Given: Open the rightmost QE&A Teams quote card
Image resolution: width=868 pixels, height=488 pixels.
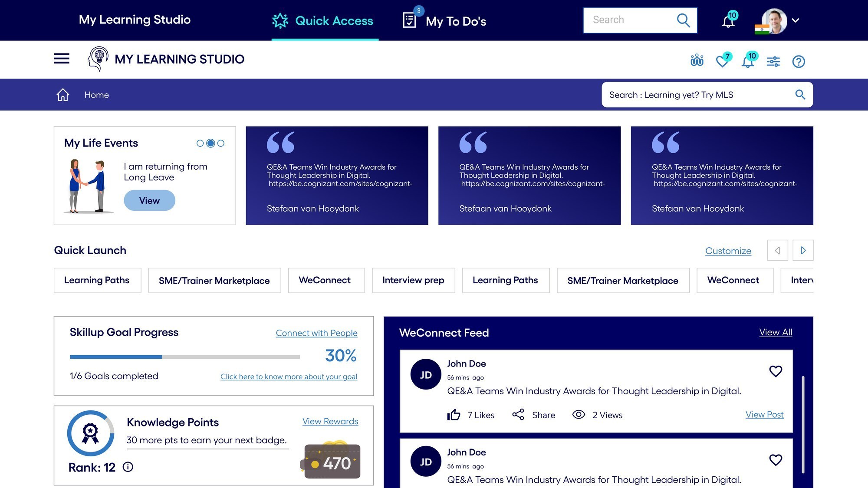Looking at the screenshot, I should 722,176.
